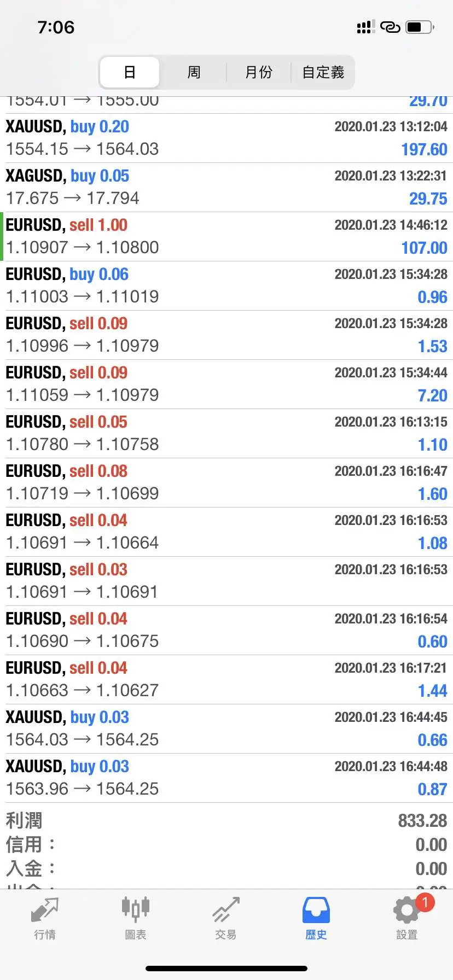
Task: Tap the 833.28 profit total value
Action: click(422, 821)
